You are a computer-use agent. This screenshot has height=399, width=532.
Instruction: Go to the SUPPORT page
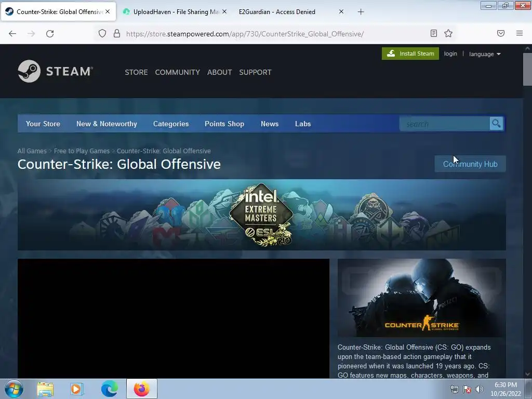coord(255,72)
